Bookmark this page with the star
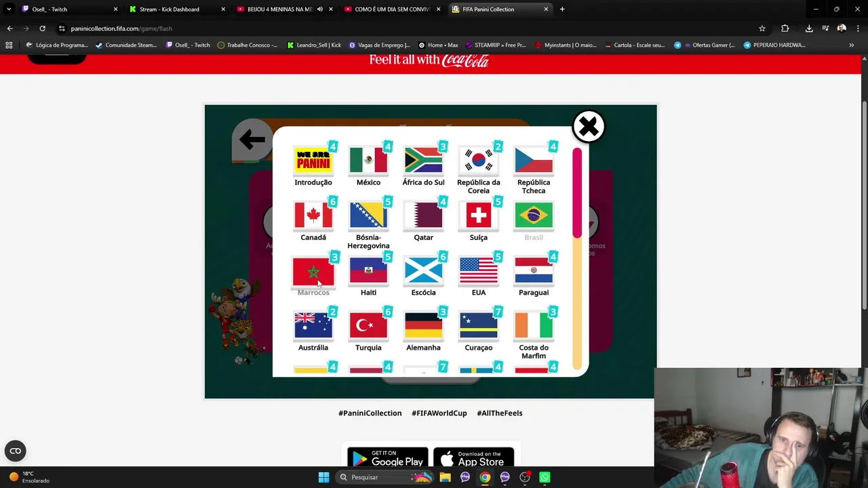 (762, 28)
